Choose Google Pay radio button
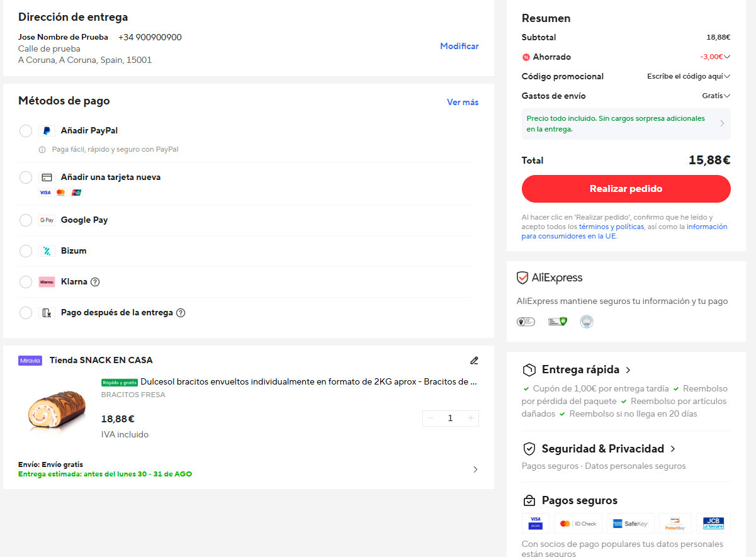This screenshot has height=557, width=756. (26, 220)
